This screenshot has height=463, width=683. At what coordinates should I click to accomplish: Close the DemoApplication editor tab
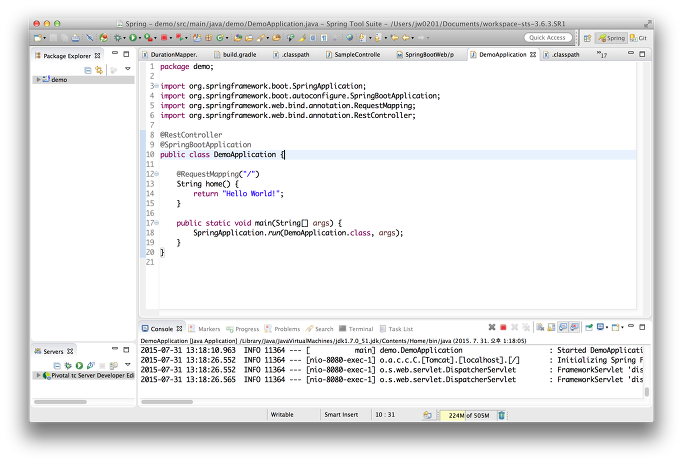(x=533, y=54)
